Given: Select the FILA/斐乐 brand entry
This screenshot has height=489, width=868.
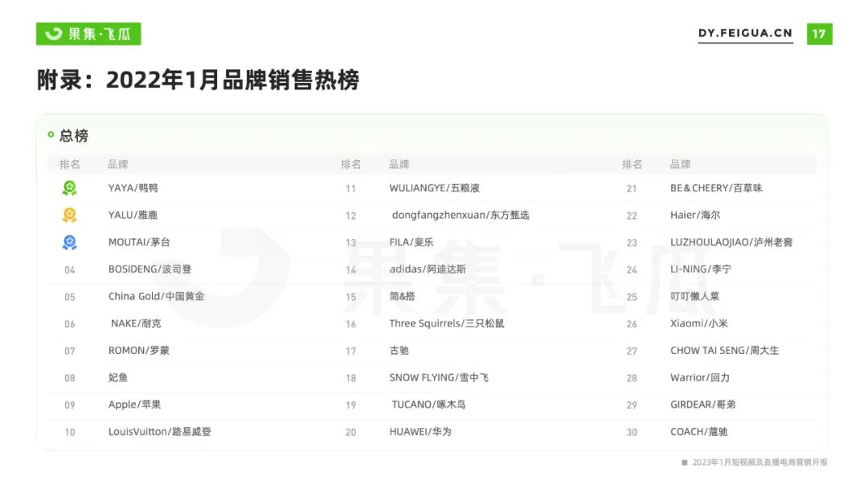Looking at the screenshot, I should [x=411, y=242].
